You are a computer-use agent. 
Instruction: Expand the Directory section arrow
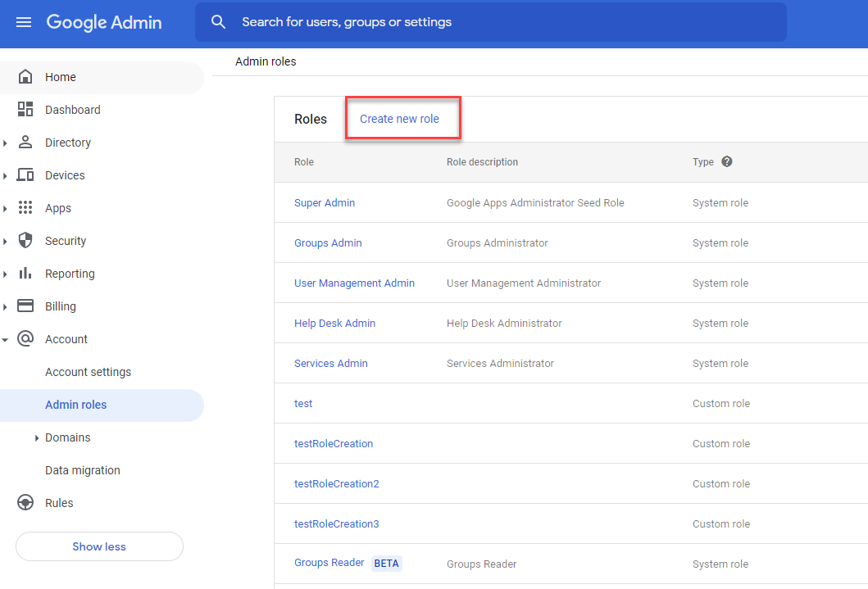pos(6,143)
